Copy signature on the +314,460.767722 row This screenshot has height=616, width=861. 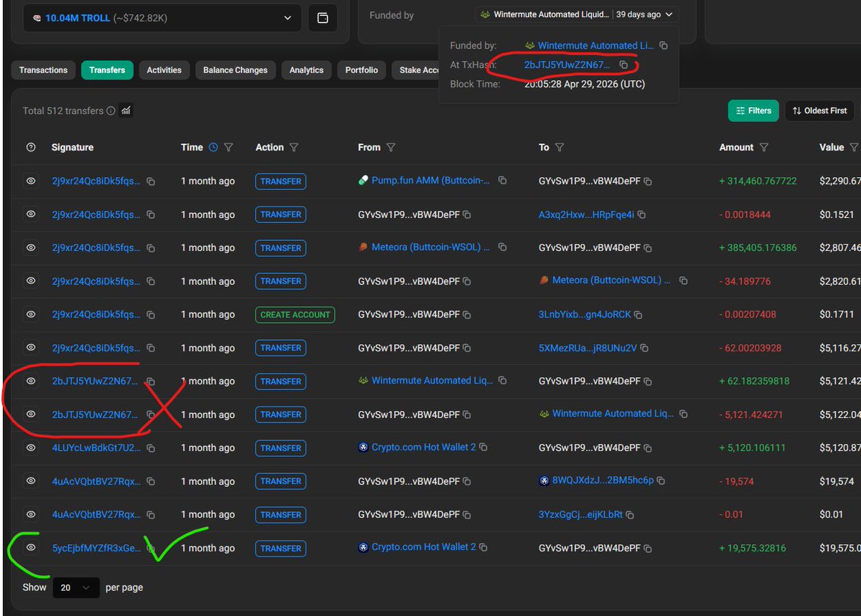point(151,181)
